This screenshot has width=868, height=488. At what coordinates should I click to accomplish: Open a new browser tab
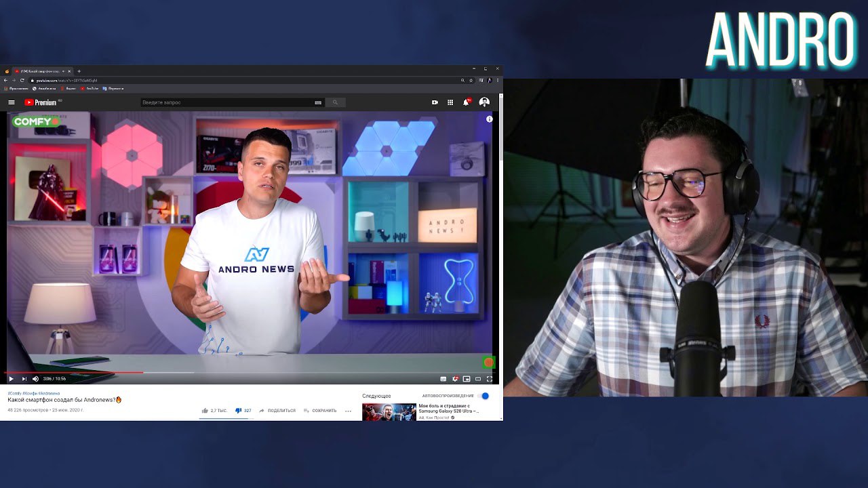pyautogui.click(x=79, y=71)
